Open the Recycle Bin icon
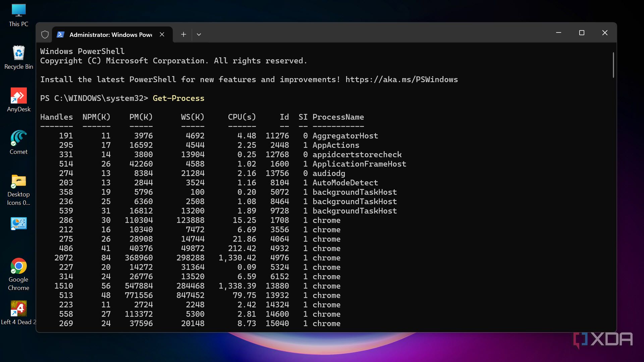 click(x=18, y=54)
